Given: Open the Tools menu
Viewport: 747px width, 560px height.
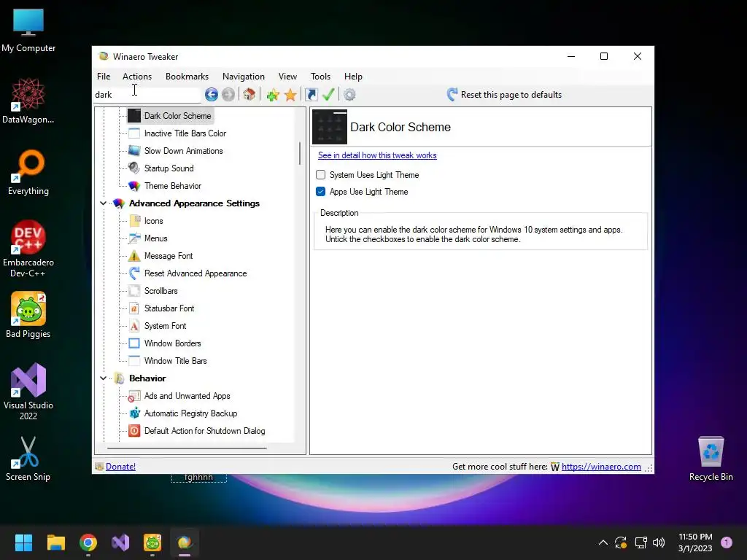Looking at the screenshot, I should 321,76.
